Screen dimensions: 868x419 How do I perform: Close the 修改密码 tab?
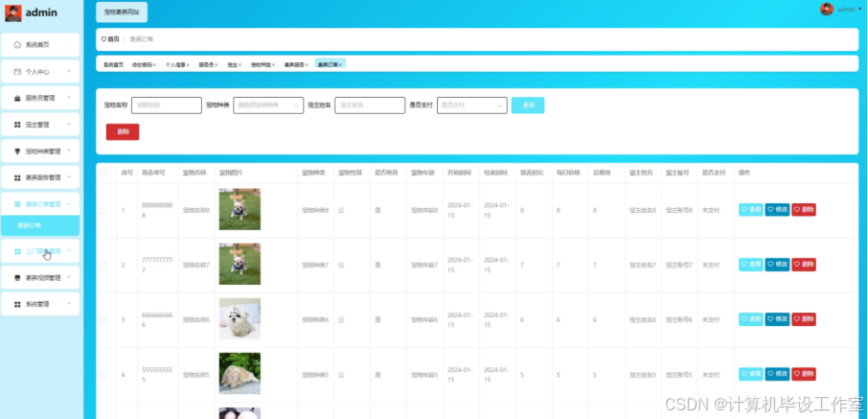click(154, 65)
